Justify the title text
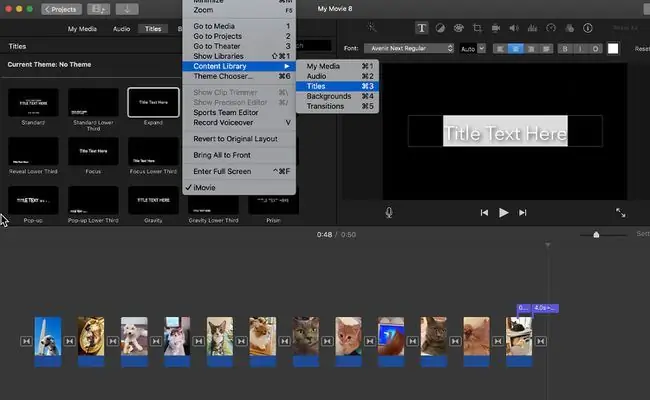Screen dimensions: 650x400 (546, 49)
